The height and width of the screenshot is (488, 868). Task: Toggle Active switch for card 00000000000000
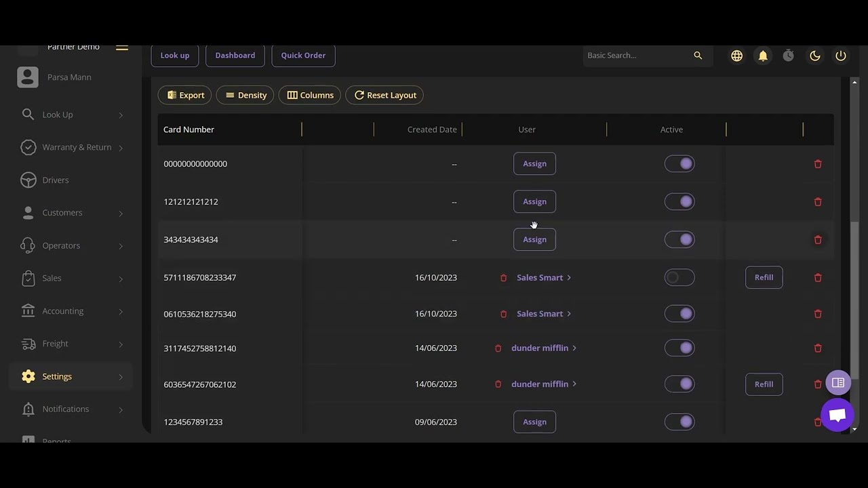(679, 164)
